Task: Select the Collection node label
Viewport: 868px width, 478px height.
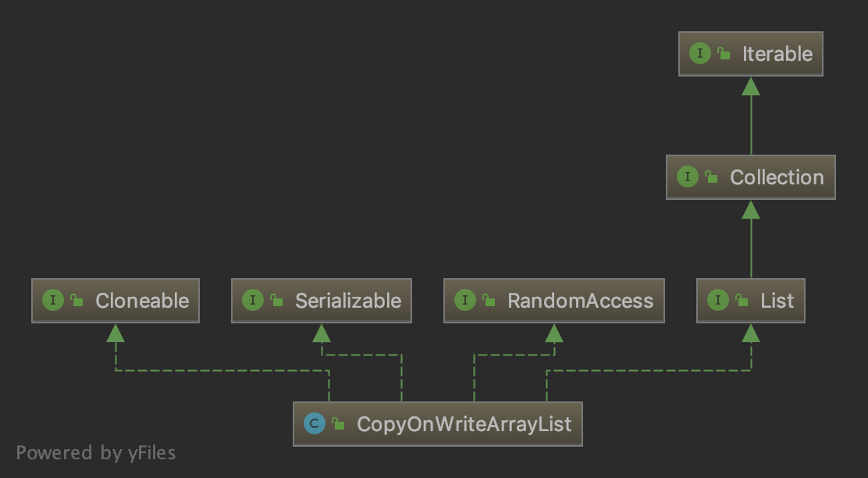Action: point(777,177)
